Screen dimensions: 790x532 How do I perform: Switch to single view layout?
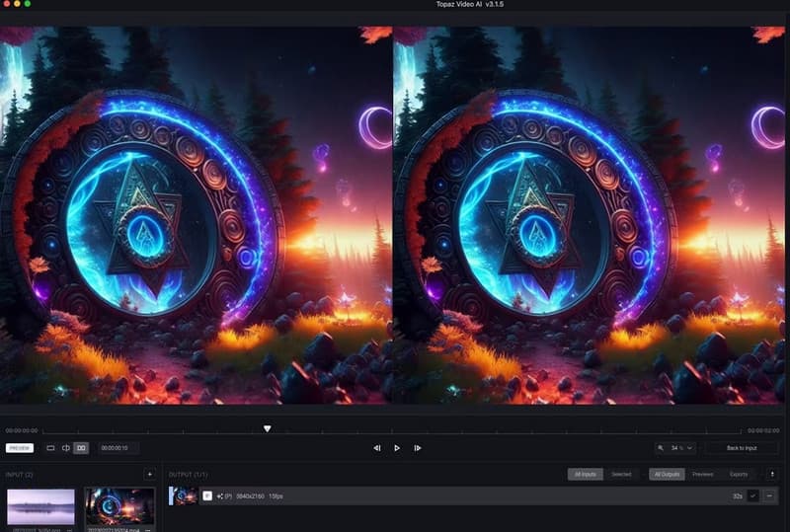click(50, 448)
